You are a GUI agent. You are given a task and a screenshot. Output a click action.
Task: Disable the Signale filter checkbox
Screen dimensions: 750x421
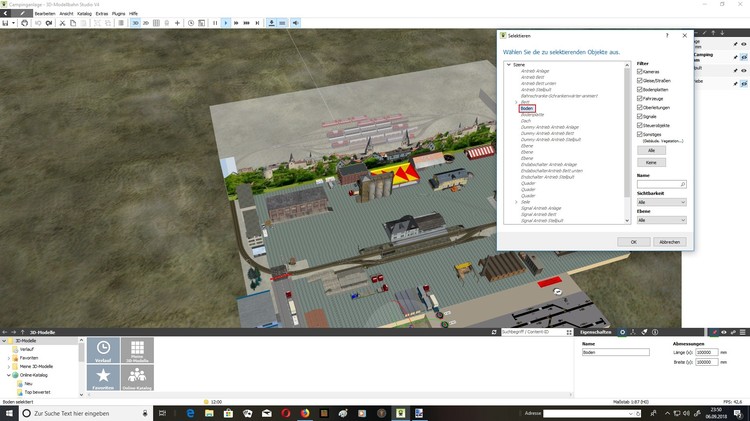point(640,116)
